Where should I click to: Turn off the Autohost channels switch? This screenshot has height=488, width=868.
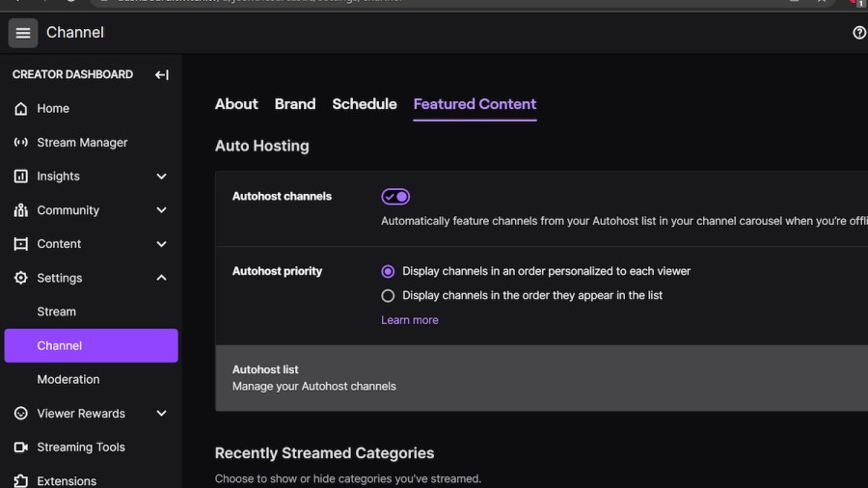395,197
